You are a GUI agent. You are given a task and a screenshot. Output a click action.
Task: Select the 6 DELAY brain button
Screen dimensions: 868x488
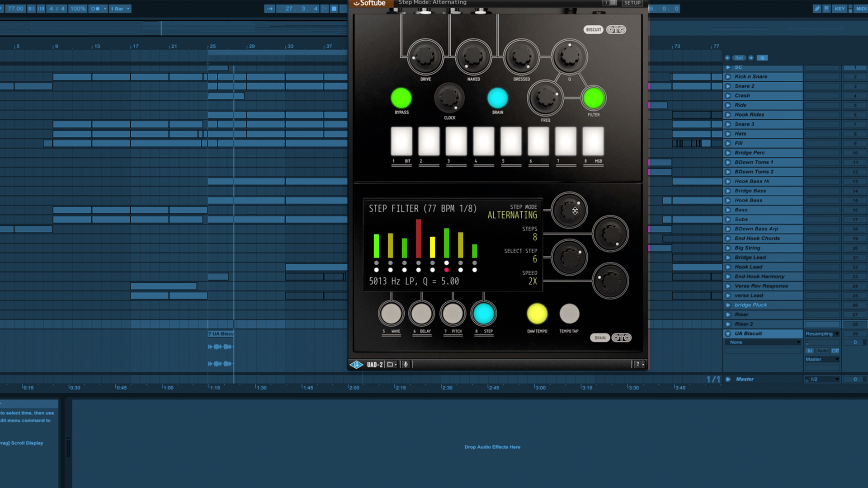click(421, 314)
